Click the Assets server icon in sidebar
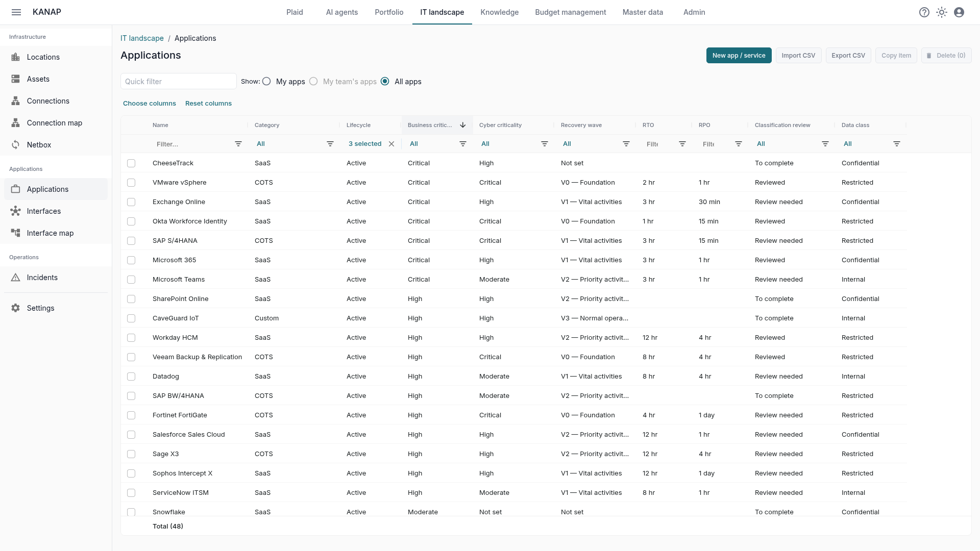Screen dimensions: 980x551 [x=16, y=79]
